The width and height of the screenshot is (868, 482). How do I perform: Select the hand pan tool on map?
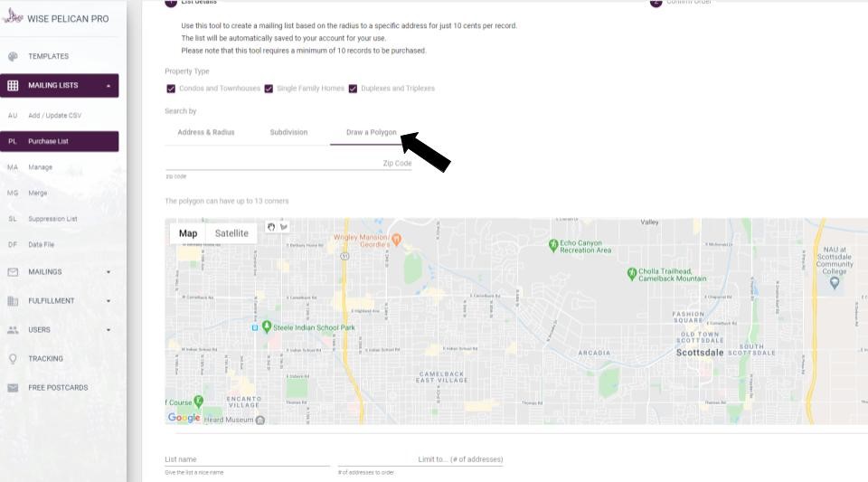[271, 227]
